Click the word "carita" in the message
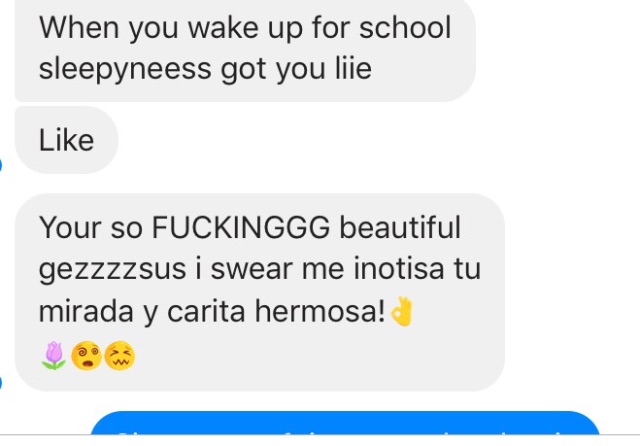Viewport: 640px width, 446px height. (206, 311)
